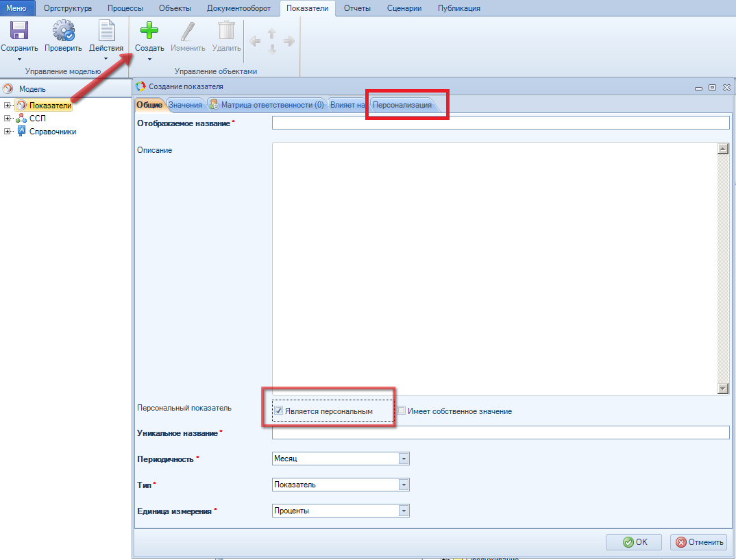Click the Изменить pencil icon
Screen dimensions: 736x560
(188, 32)
